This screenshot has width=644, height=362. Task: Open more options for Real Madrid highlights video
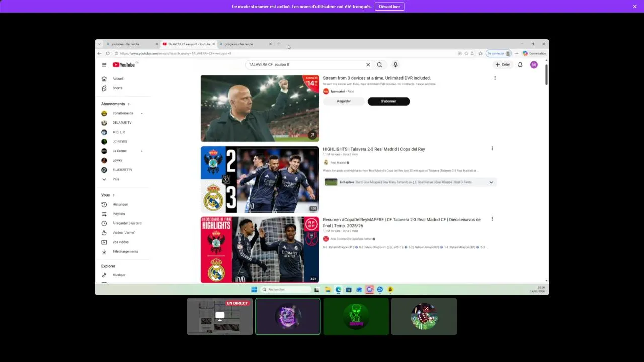click(x=492, y=149)
